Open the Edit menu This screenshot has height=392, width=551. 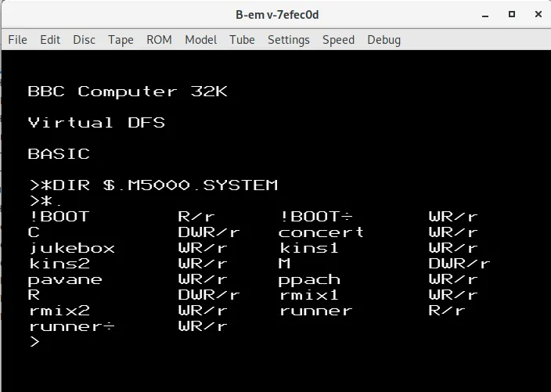pyautogui.click(x=50, y=40)
